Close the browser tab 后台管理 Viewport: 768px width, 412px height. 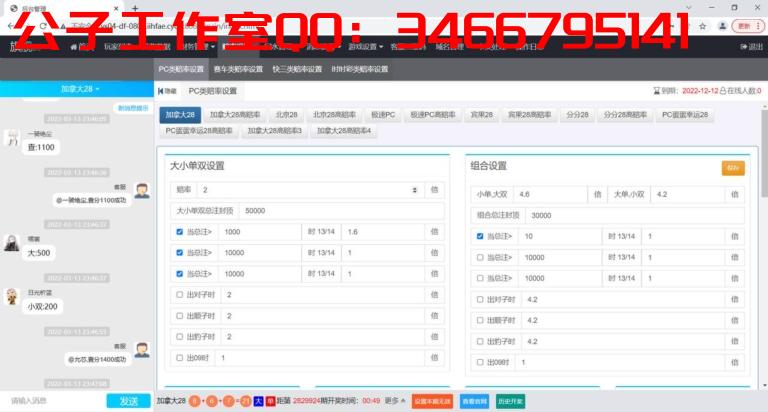[116, 8]
